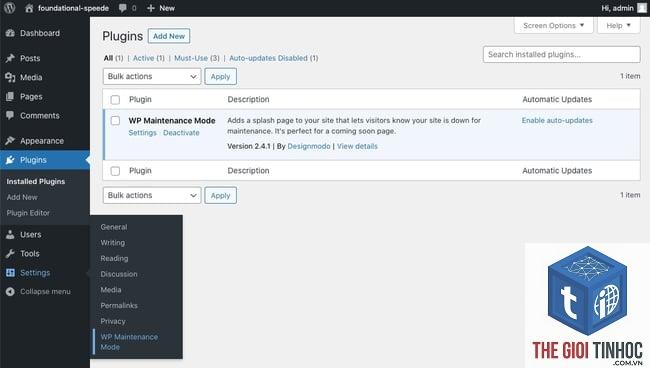Click the bottom Apply button

pos(220,195)
